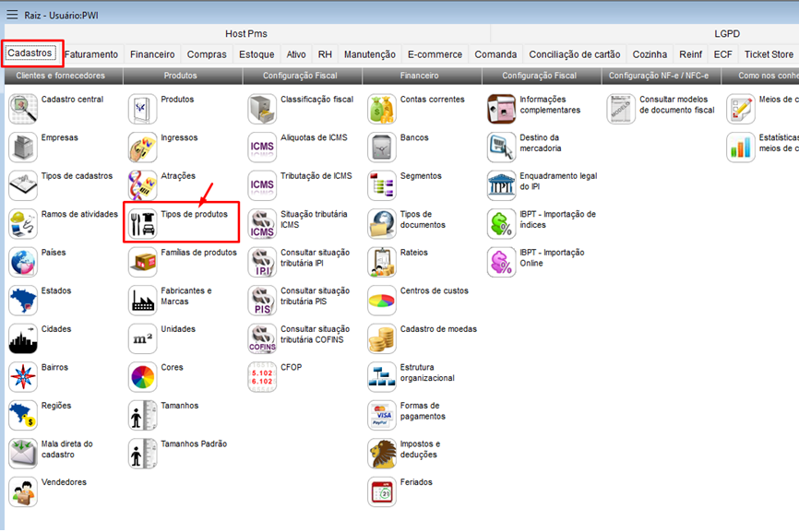
Task: Open the Estados Brazil map icon
Action: 23,301
